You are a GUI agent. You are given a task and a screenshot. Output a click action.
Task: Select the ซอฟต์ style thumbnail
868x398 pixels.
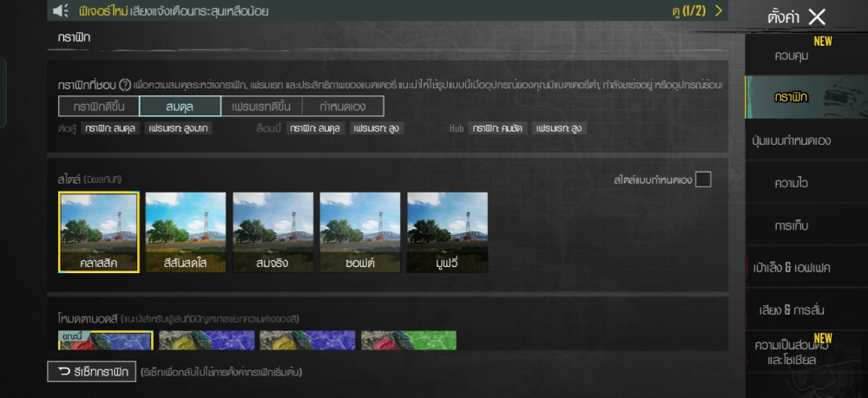360,232
